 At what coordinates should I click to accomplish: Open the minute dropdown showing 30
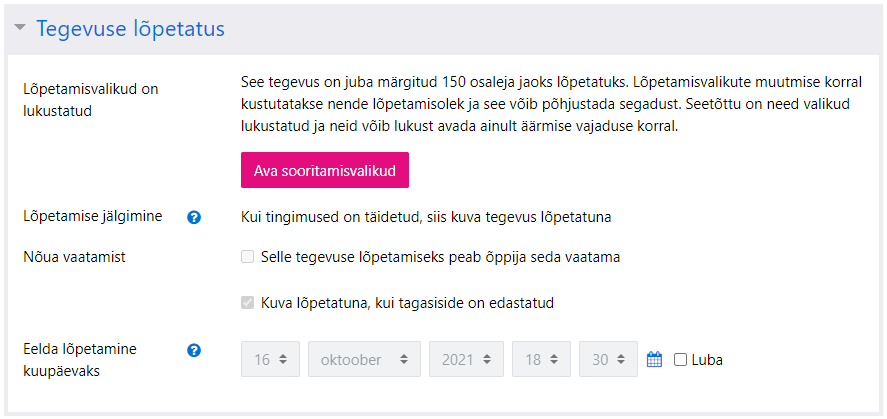pyautogui.click(x=608, y=359)
